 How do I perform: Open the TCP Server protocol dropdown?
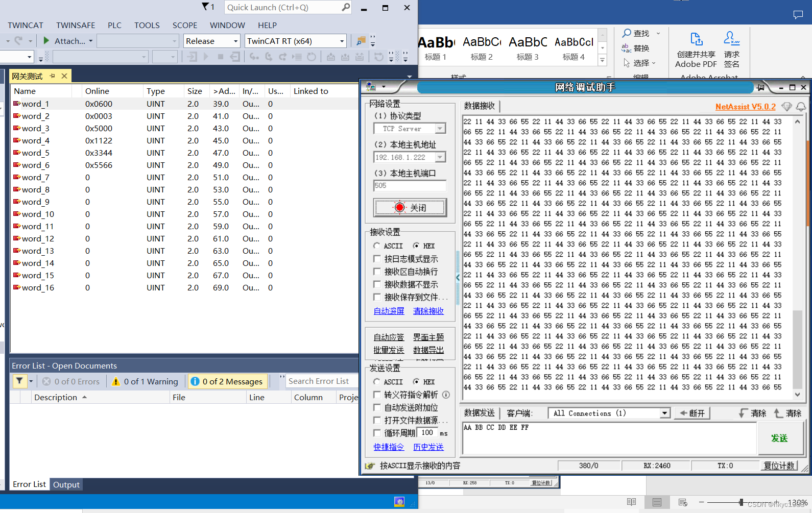[x=440, y=129]
